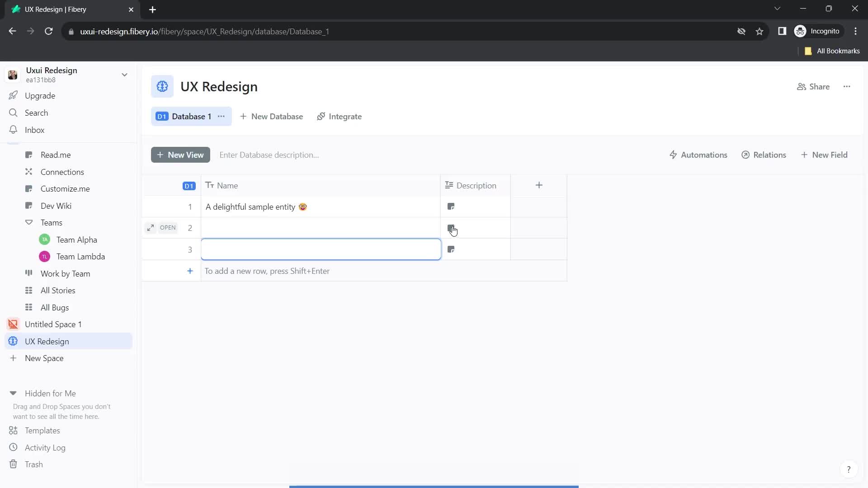Viewport: 868px width, 488px height.
Task: Click the Name column header
Action: (x=228, y=185)
